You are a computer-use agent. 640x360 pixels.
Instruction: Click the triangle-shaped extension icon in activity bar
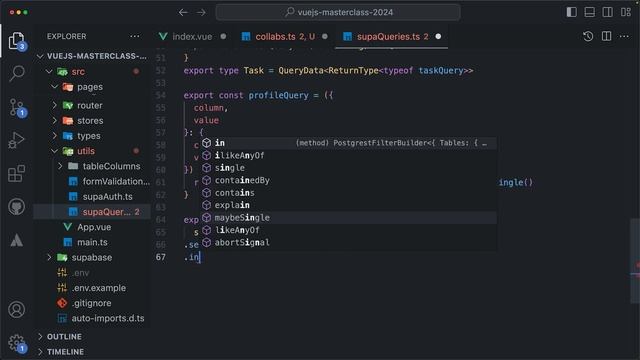(x=17, y=240)
